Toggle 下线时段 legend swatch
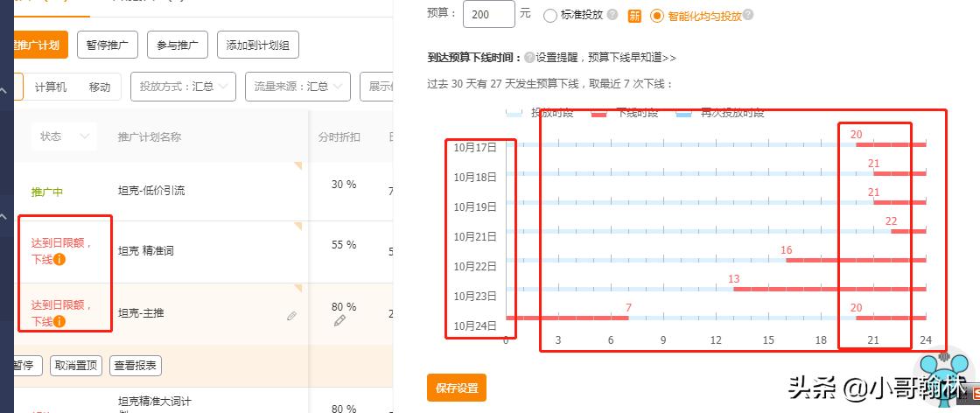Image resolution: width=980 pixels, height=413 pixels. point(599,113)
